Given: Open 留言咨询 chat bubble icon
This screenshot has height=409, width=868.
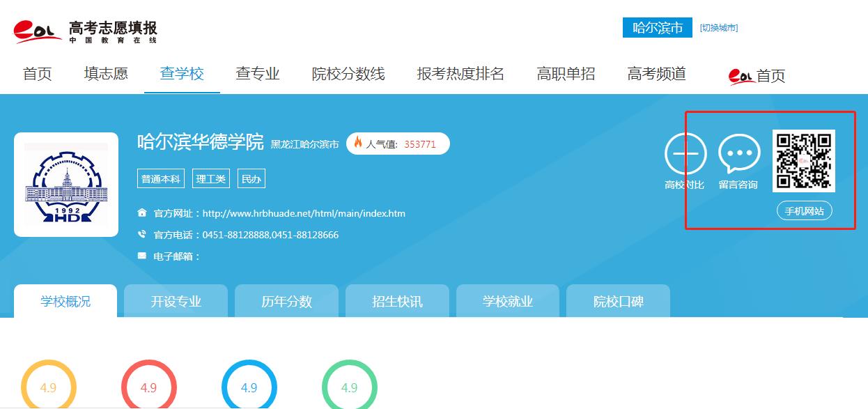Looking at the screenshot, I should point(739,154).
